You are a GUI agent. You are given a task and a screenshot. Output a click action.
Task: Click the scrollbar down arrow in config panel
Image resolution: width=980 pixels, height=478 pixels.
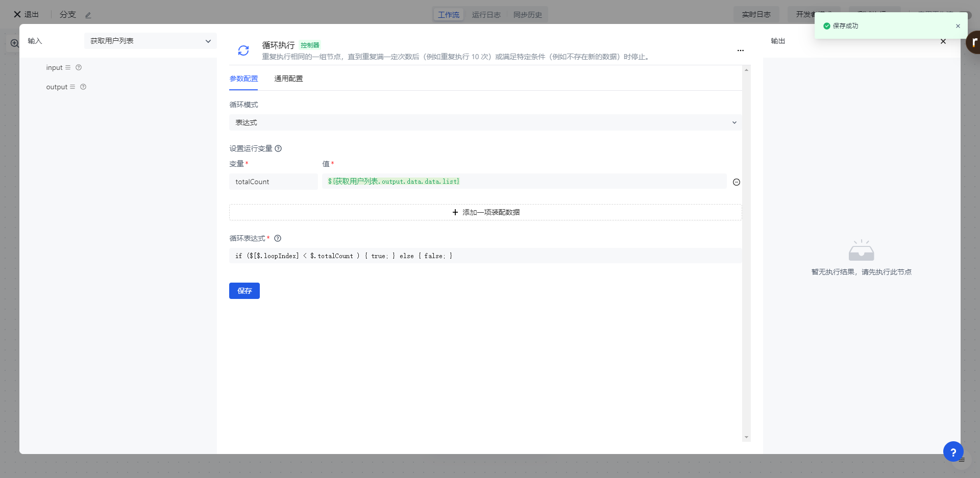746,437
